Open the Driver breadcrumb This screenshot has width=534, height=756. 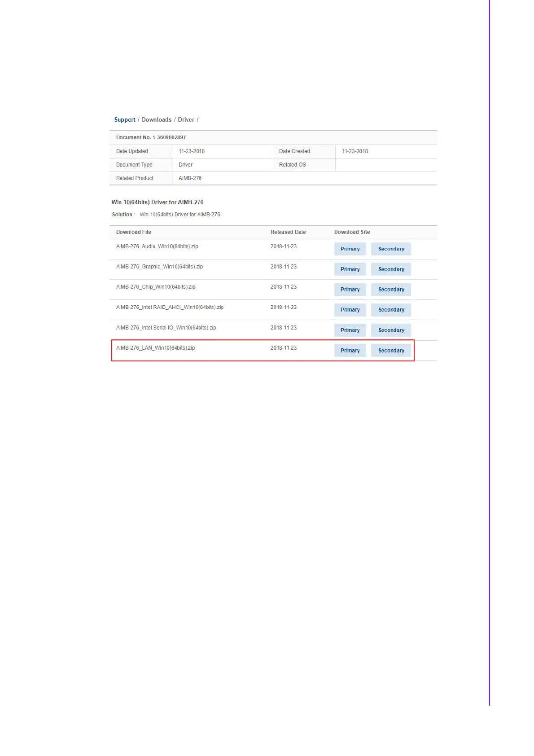click(x=186, y=120)
